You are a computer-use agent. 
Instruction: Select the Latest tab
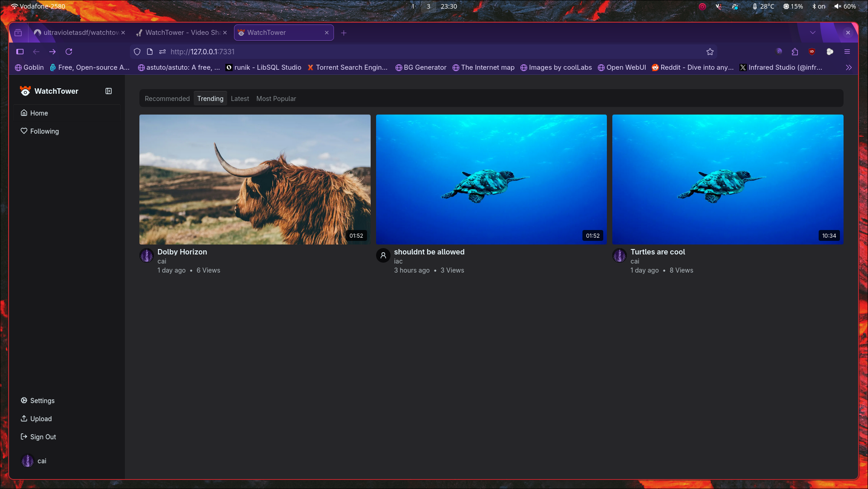pos(240,99)
